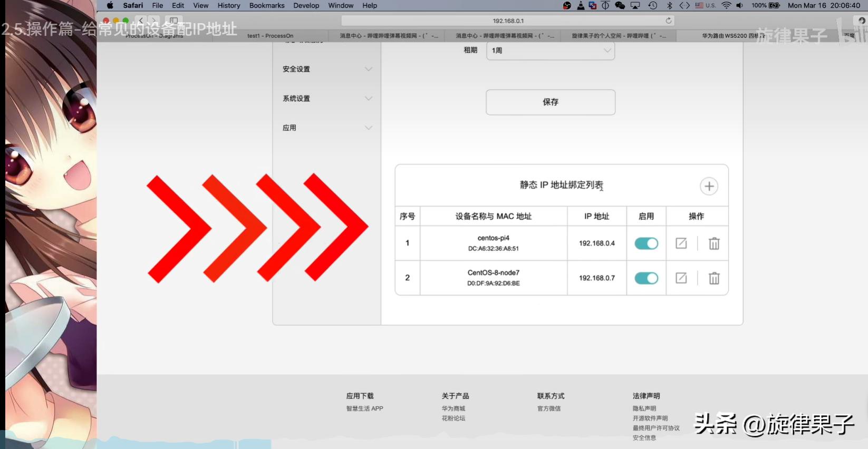Open the 租期 lease time dropdown
This screenshot has height=449, width=868.
pos(551,51)
